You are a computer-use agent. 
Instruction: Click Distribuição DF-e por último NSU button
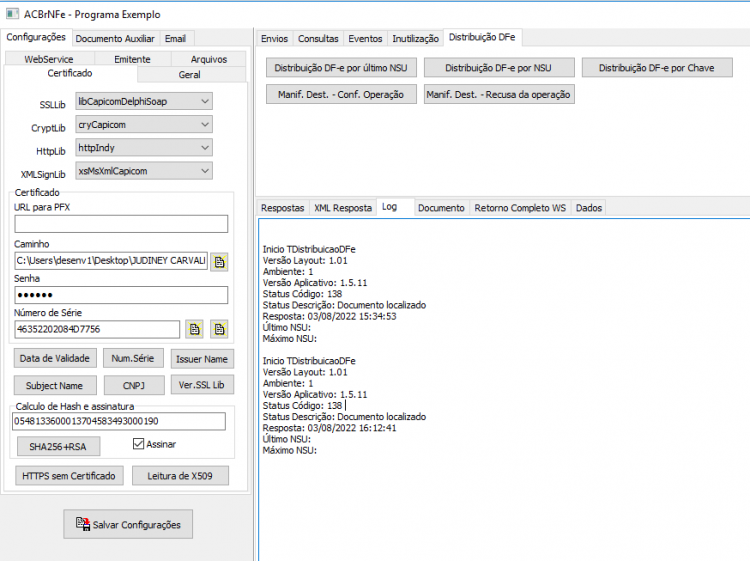[341, 68]
